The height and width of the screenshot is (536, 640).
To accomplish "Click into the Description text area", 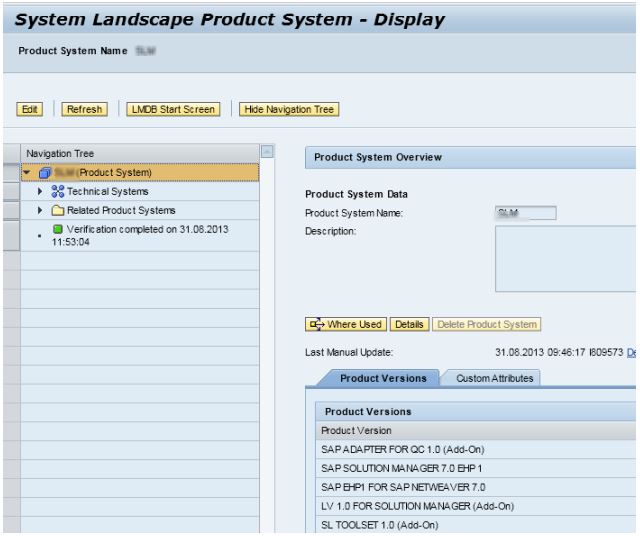I will click(x=566, y=259).
